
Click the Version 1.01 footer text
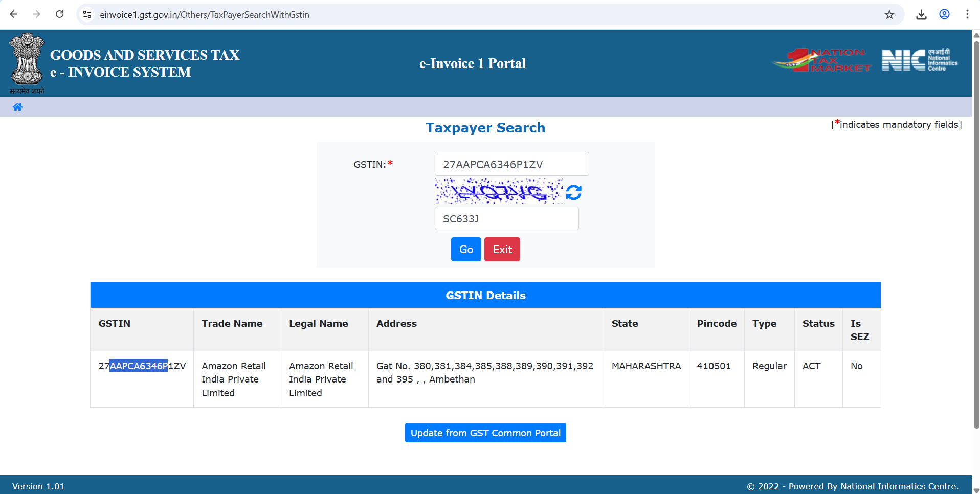pos(38,486)
